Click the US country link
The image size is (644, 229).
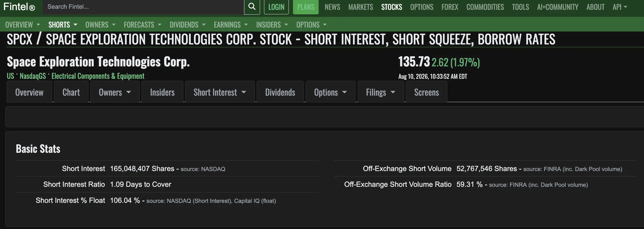(10, 76)
